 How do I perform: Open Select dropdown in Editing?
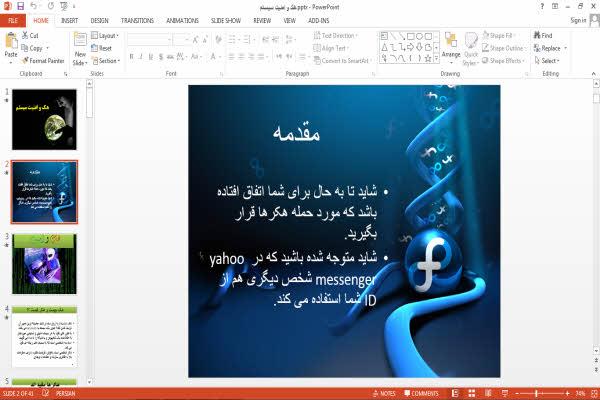(548, 60)
